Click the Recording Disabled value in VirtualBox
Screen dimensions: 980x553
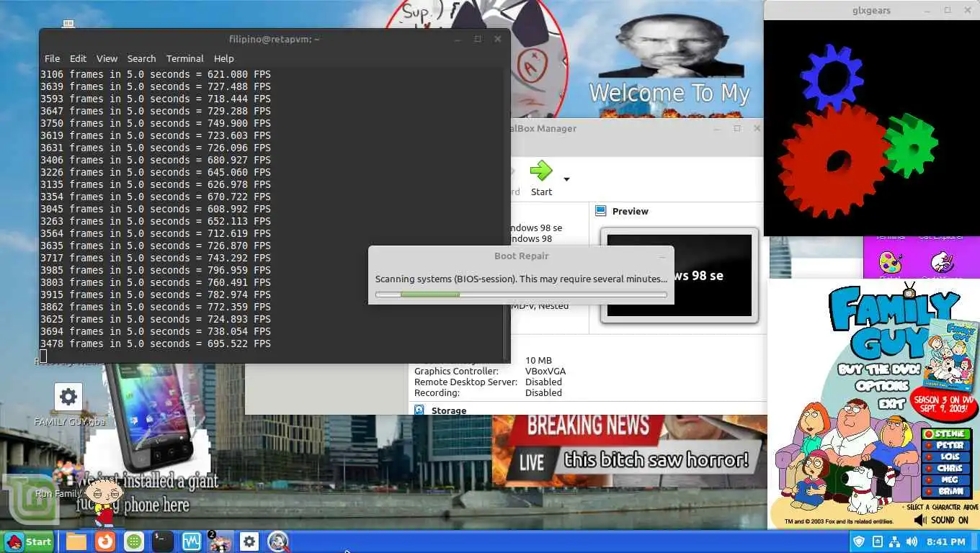pyautogui.click(x=543, y=392)
